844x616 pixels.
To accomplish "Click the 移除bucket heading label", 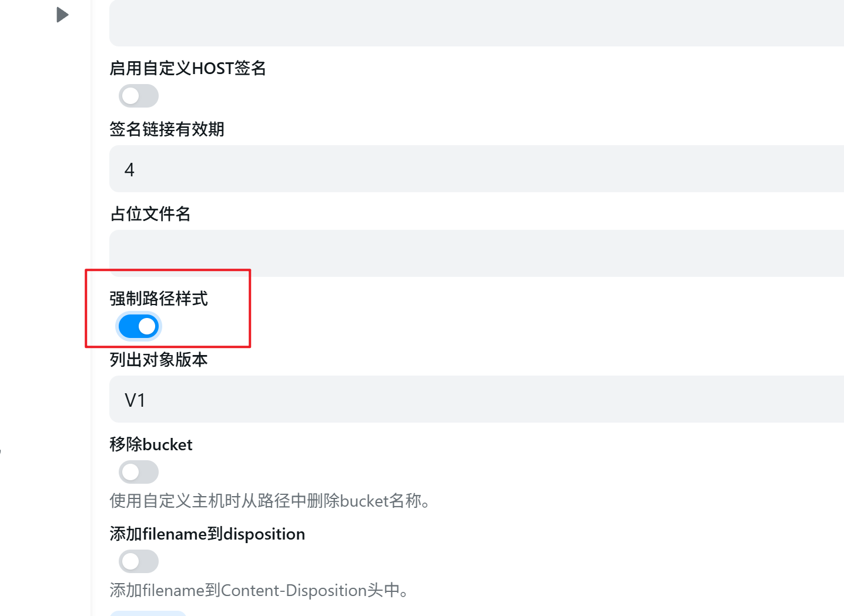I will pos(151,444).
